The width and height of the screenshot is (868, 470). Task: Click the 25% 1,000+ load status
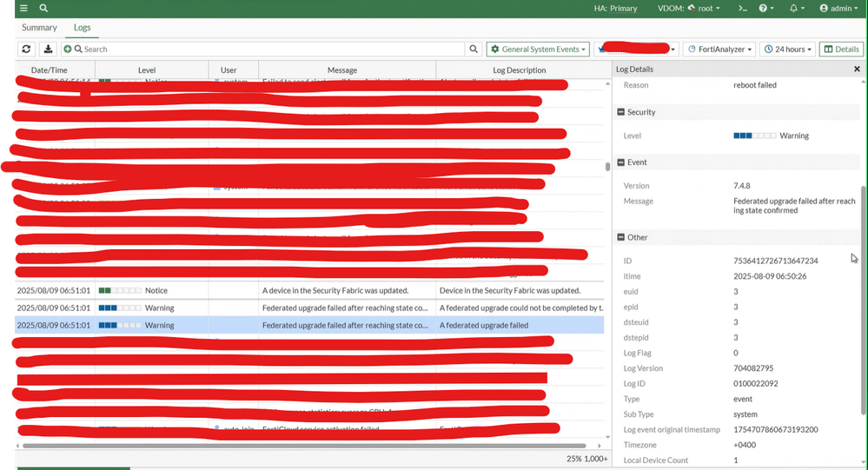coord(586,459)
